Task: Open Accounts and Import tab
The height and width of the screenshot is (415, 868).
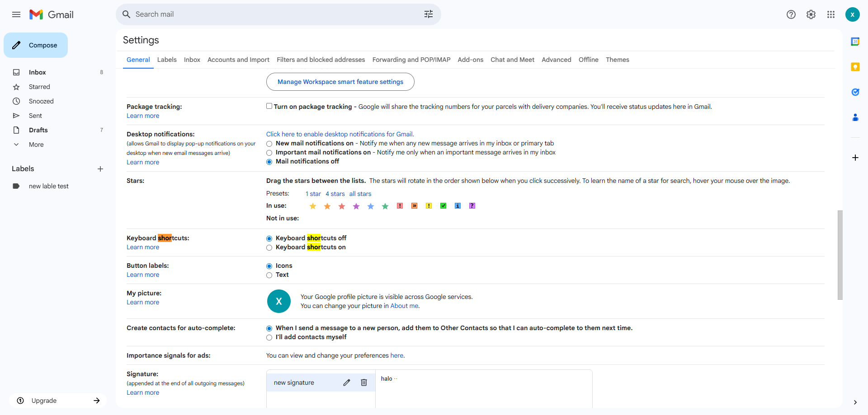Action: (x=238, y=60)
